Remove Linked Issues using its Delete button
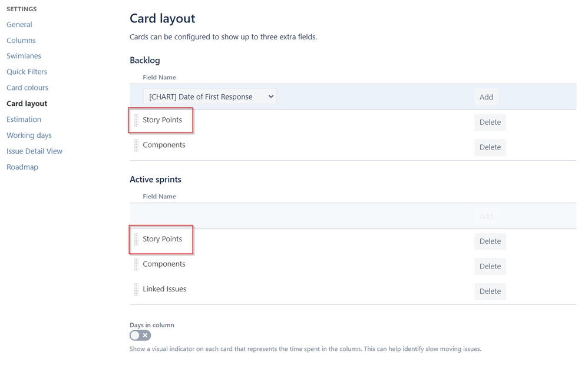This screenshot has height=365, width=588. [490, 291]
